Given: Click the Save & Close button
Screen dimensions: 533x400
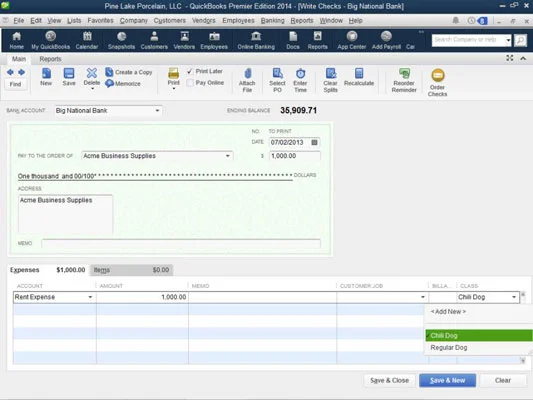Looking at the screenshot, I should 390,381.
